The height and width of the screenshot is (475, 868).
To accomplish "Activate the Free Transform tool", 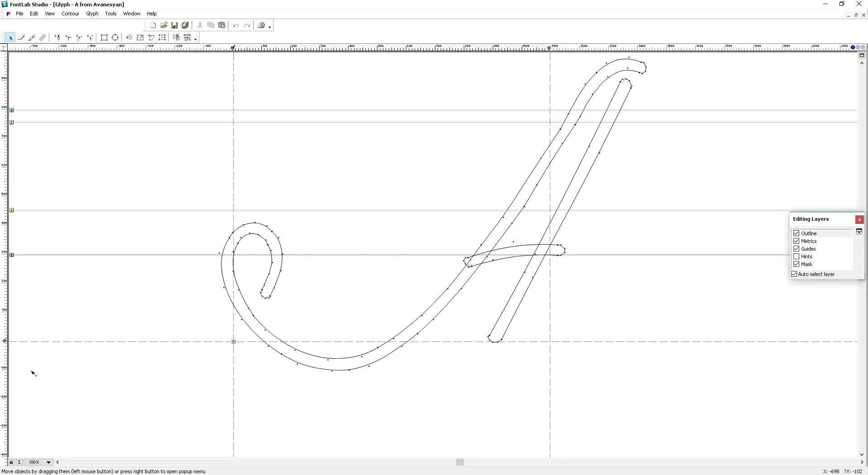I will [162, 38].
